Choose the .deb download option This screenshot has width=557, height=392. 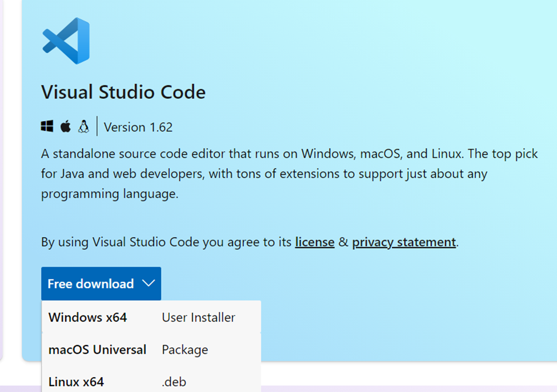click(174, 382)
